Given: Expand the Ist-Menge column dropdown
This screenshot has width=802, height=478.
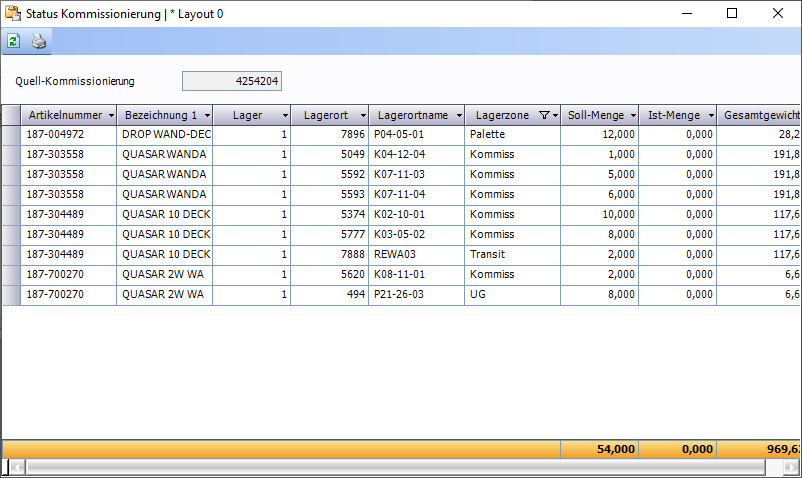Looking at the screenshot, I should pos(710,115).
